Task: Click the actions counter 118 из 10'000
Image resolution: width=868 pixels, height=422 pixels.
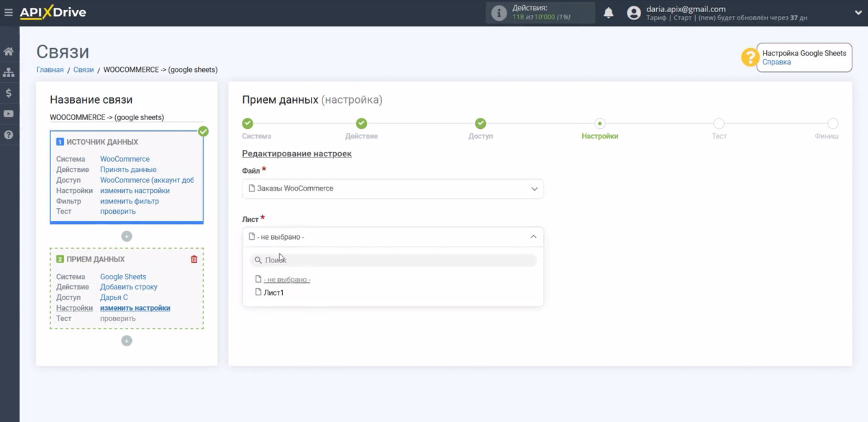Action: tap(541, 17)
